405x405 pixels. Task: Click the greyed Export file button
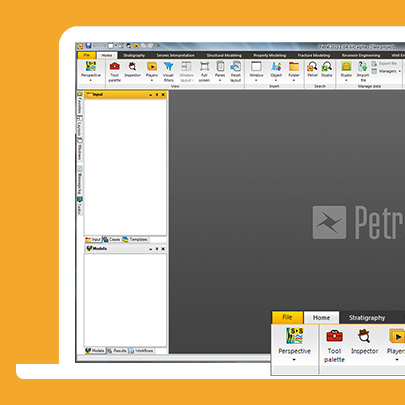click(384, 63)
